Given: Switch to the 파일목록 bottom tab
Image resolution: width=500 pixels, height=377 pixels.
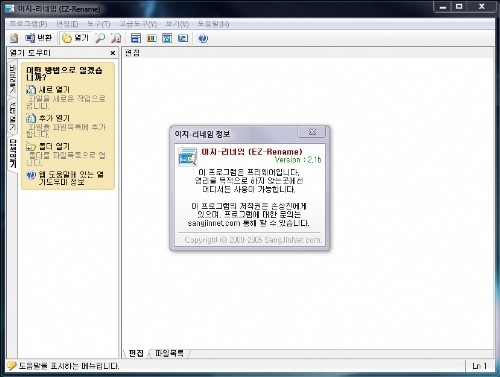Looking at the screenshot, I should coord(169,353).
